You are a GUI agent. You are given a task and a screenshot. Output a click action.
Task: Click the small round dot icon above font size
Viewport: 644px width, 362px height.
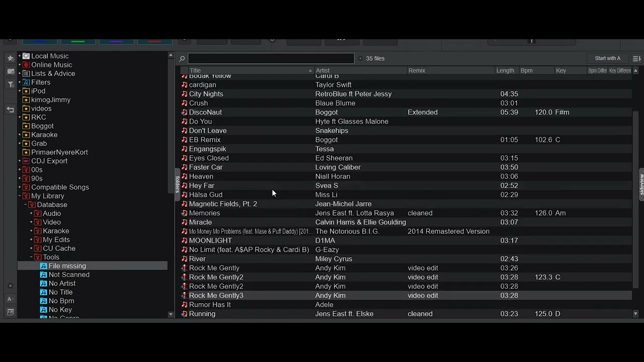tap(11, 286)
